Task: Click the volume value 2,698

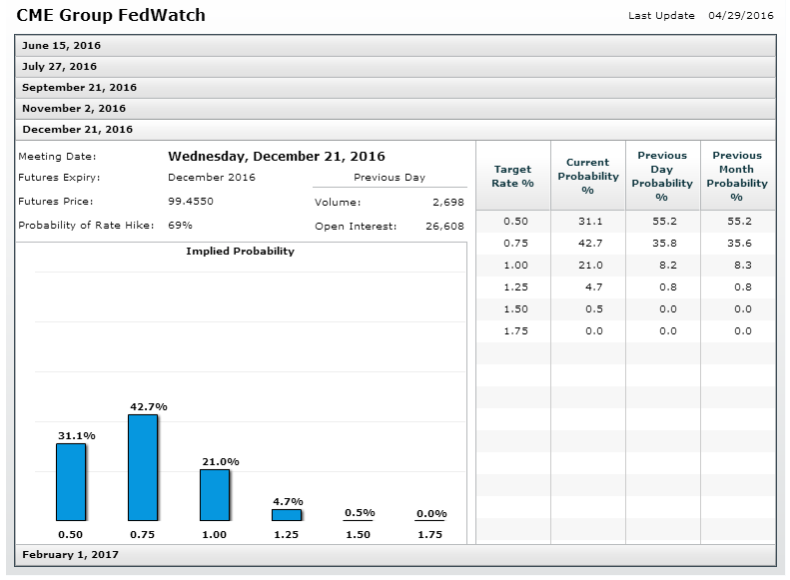Action: 448,203
